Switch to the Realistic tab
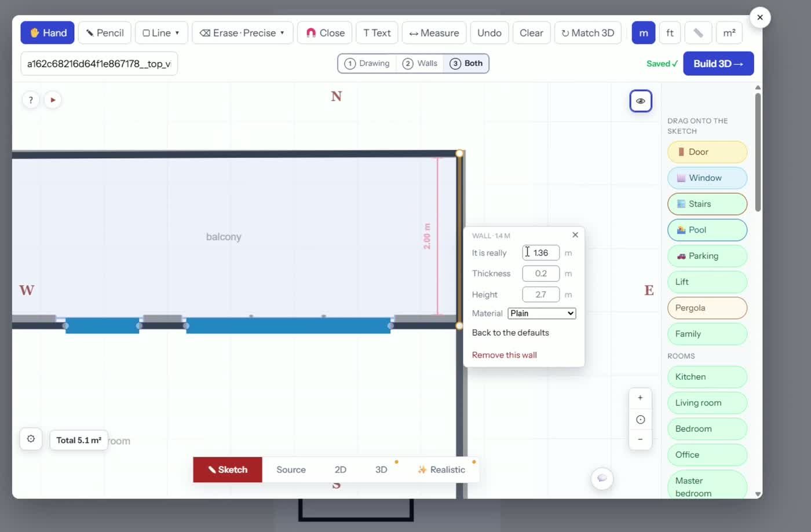 pos(441,469)
